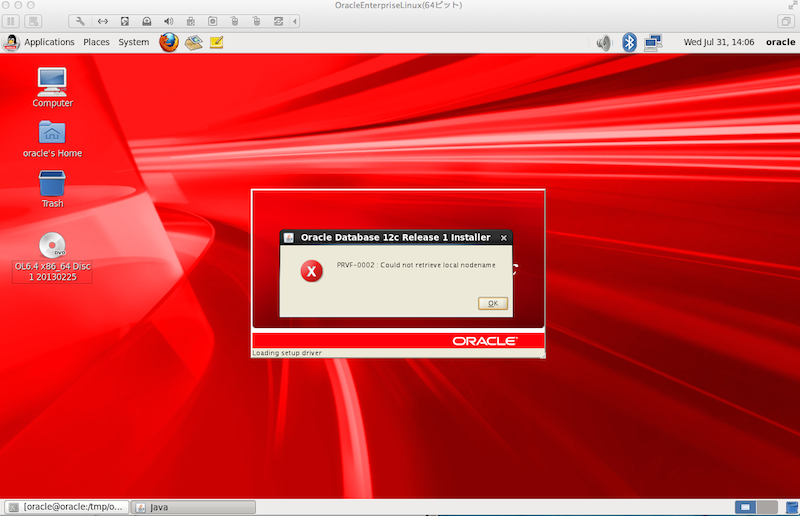Open the clock showing Wed Jul 31, 14:06

click(718, 42)
